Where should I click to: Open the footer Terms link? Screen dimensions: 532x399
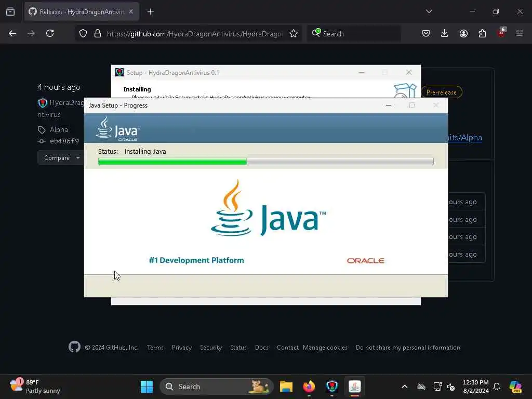click(155, 348)
